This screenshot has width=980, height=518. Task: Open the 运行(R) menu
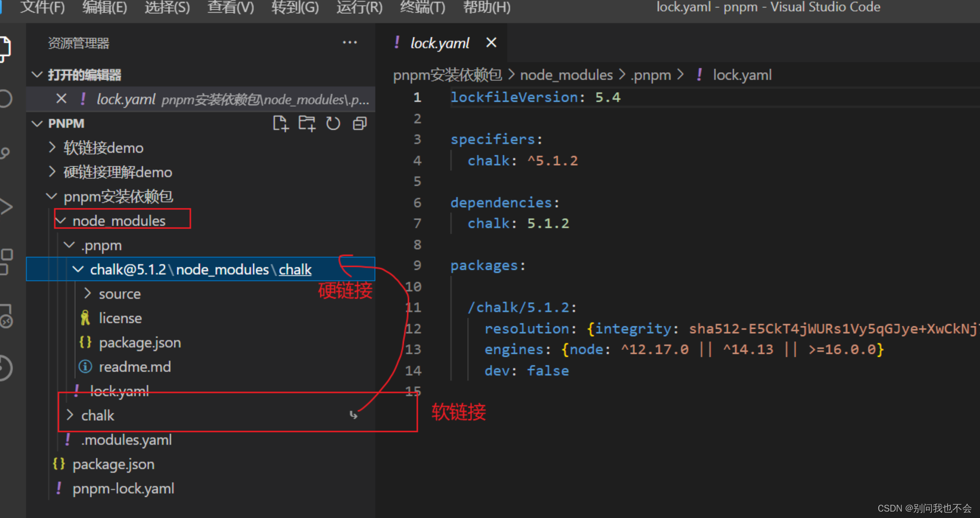click(x=359, y=7)
